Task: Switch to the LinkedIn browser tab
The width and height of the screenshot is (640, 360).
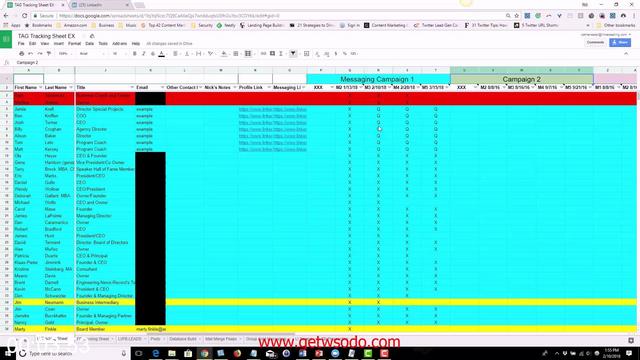Action: (100, 5)
